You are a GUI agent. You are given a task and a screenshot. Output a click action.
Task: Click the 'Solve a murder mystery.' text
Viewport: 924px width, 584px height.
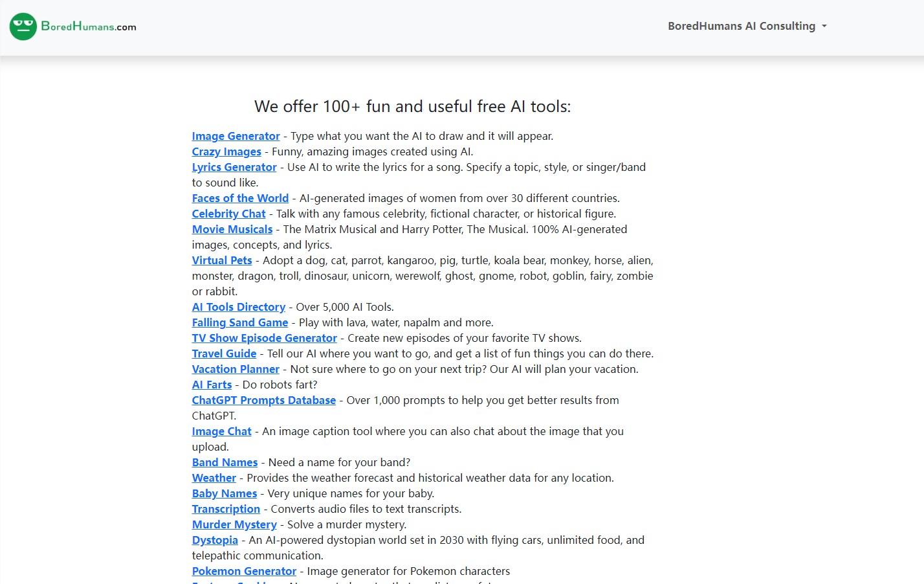[x=347, y=524]
